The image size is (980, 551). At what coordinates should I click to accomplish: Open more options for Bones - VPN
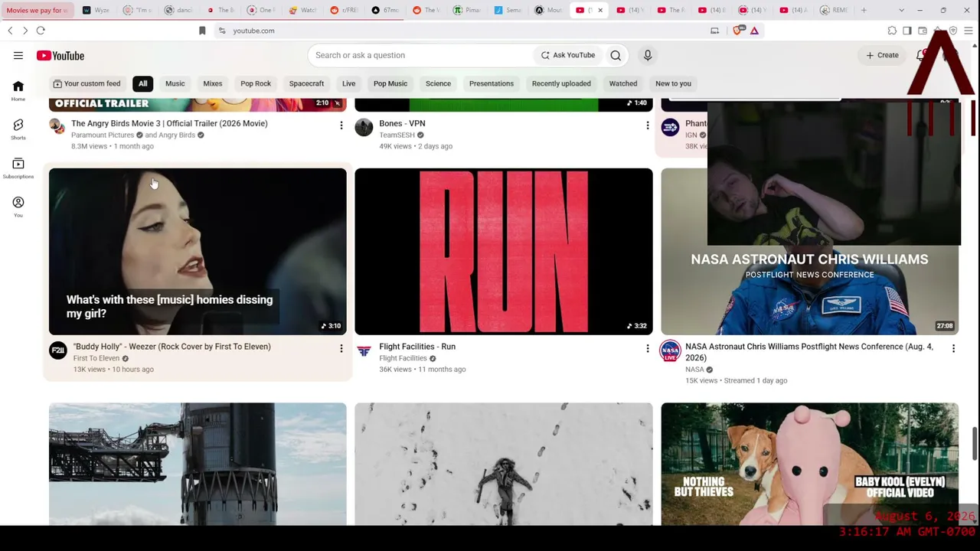tap(648, 126)
